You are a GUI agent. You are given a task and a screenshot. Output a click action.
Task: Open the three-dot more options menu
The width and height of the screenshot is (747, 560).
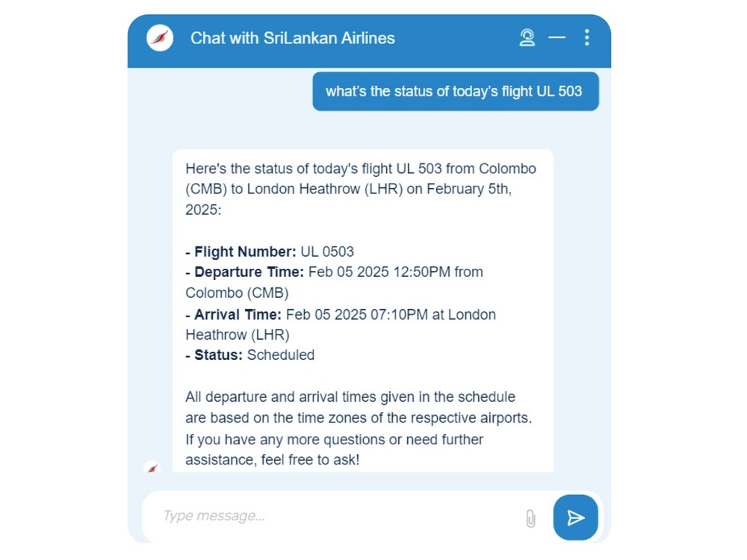point(587,37)
